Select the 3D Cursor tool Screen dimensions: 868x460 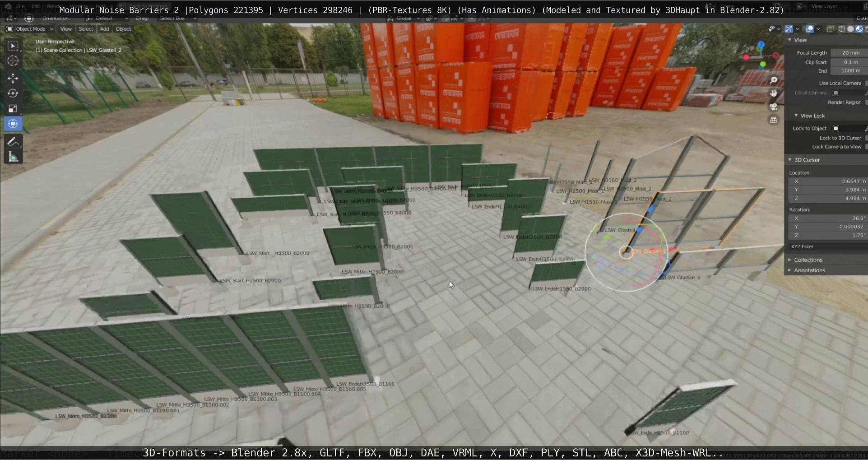13,61
